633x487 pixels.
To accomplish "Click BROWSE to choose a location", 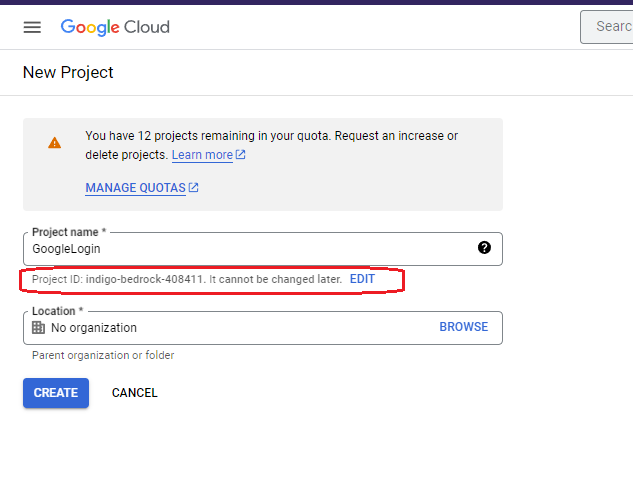I will (463, 327).
